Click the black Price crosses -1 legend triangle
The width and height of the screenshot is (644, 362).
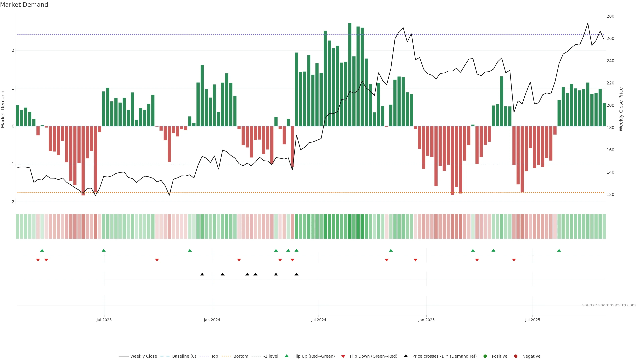pos(406,356)
